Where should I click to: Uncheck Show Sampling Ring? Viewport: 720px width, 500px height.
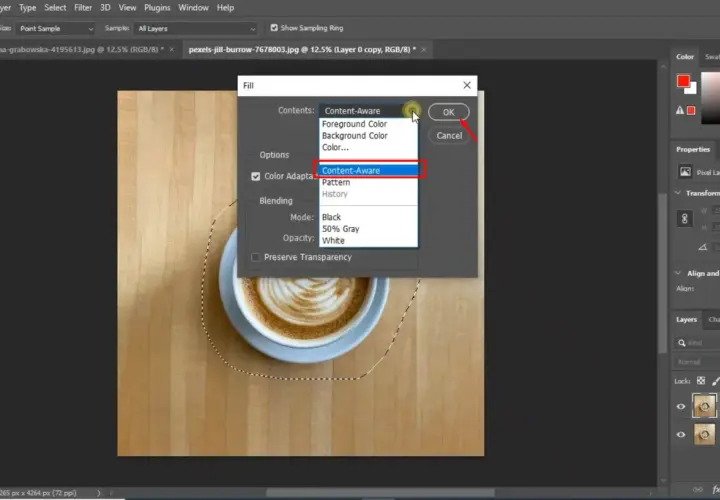274,28
